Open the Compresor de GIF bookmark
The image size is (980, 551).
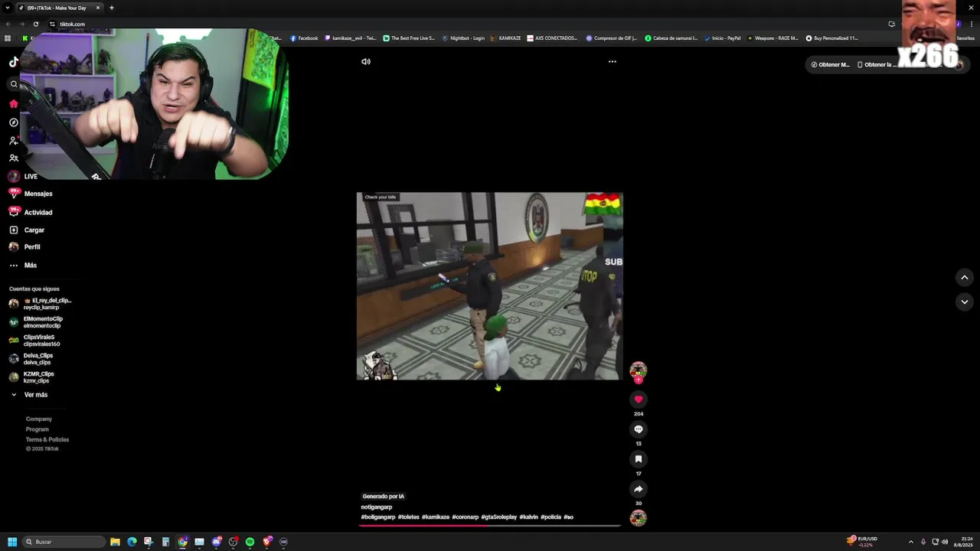(612, 38)
